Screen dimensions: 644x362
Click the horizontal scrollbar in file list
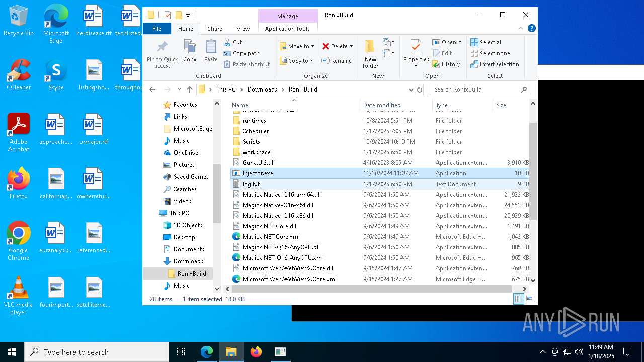[372, 289]
